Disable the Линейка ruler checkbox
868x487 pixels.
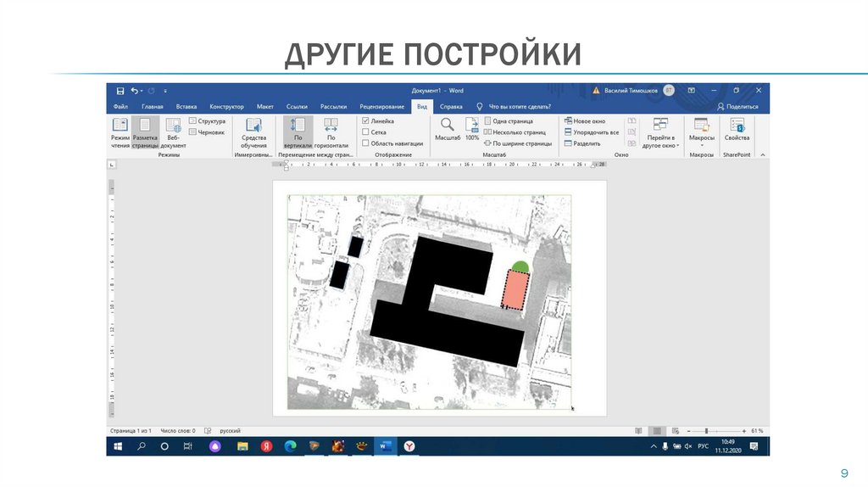point(365,120)
